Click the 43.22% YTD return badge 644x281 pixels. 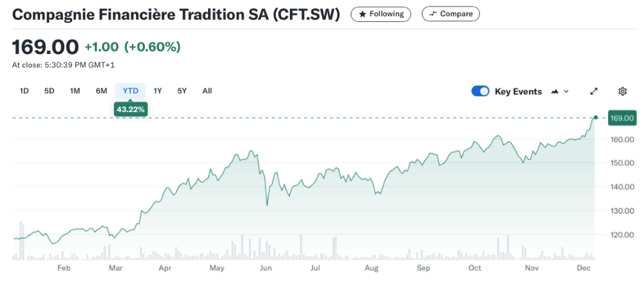click(x=131, y=109)
